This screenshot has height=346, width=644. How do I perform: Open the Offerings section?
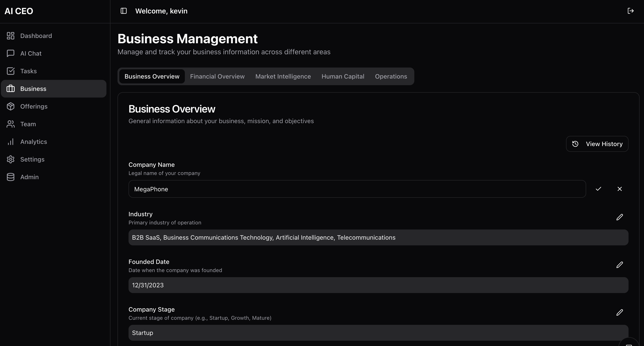coord(34,106)
